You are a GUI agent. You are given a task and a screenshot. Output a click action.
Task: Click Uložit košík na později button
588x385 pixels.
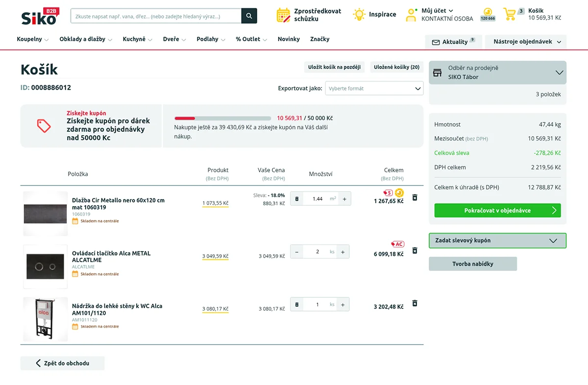334,67
